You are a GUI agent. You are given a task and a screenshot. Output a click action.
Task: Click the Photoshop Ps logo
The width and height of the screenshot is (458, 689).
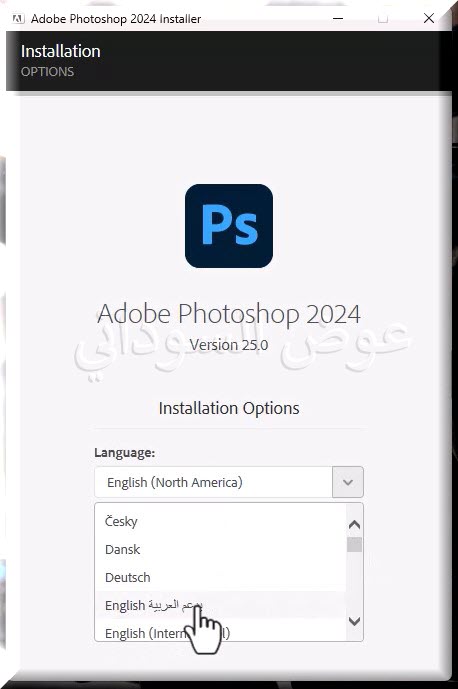click(229, 226)
